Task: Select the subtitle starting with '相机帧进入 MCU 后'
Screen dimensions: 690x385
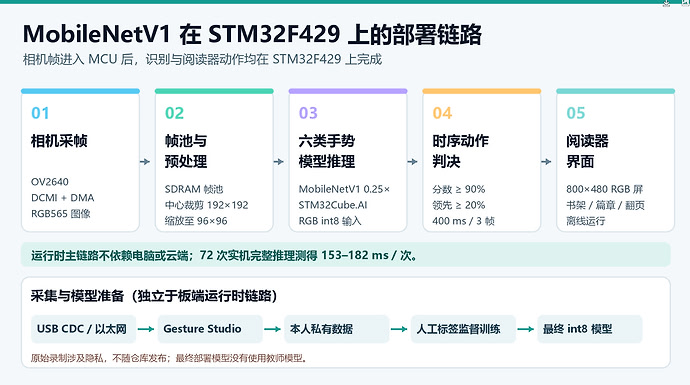Action: coord(202,59)
